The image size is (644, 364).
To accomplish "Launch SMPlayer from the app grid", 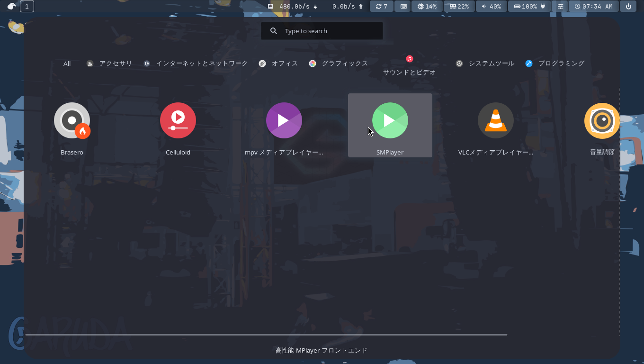I will [390, 126].
